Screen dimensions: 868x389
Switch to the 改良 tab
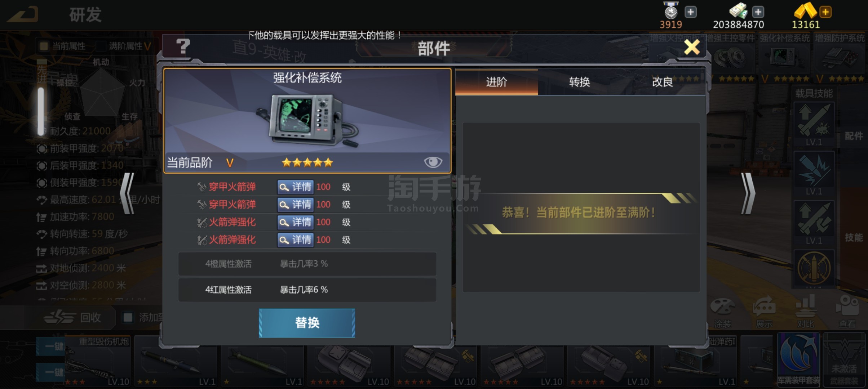(x=663, y=82)
